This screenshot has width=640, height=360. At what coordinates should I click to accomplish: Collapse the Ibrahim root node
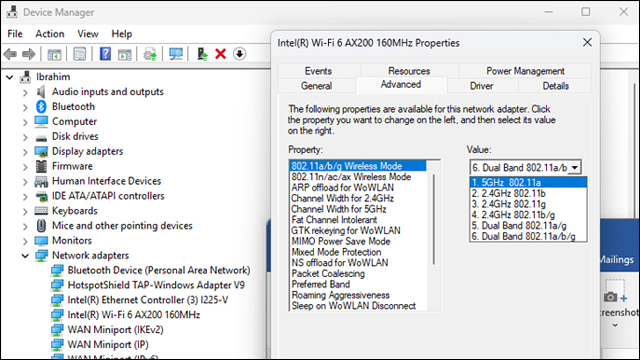coord(10,77)
